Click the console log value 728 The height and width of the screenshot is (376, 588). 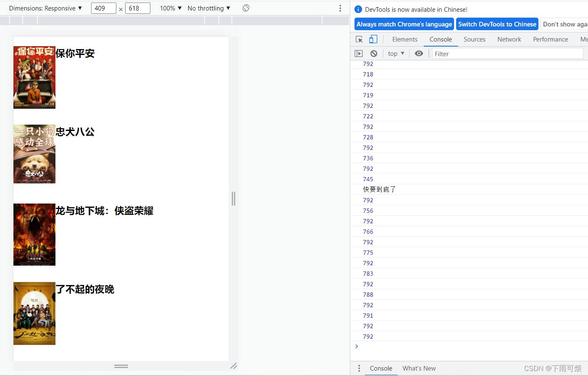(368, 137)
